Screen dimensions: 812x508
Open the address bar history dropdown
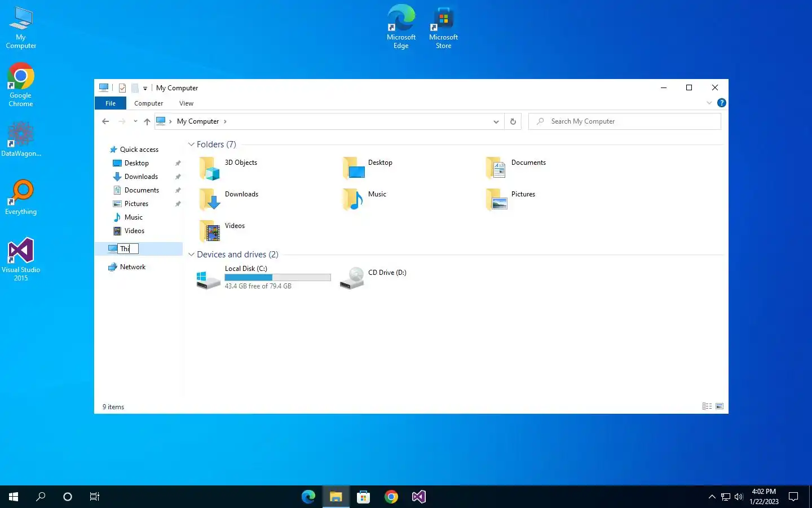[496, 121]
